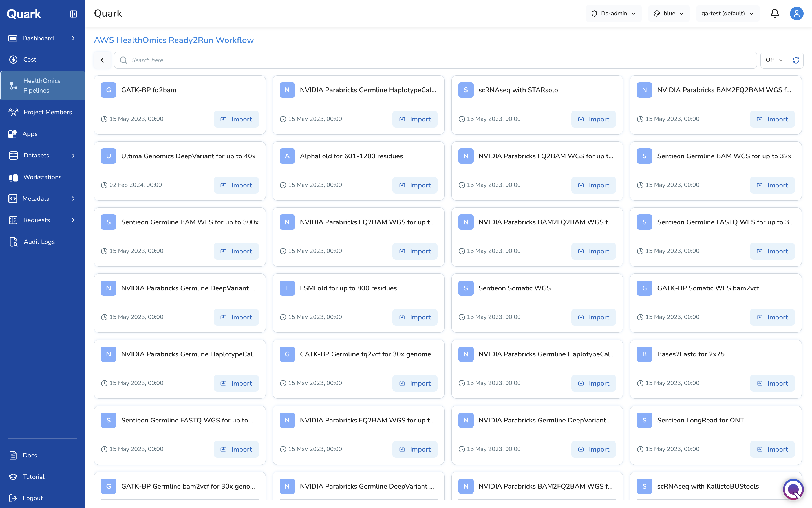The image size is (812, 508).
Task: Open the Tutorial link in sidebar
Action: click(x=34, y=477)
